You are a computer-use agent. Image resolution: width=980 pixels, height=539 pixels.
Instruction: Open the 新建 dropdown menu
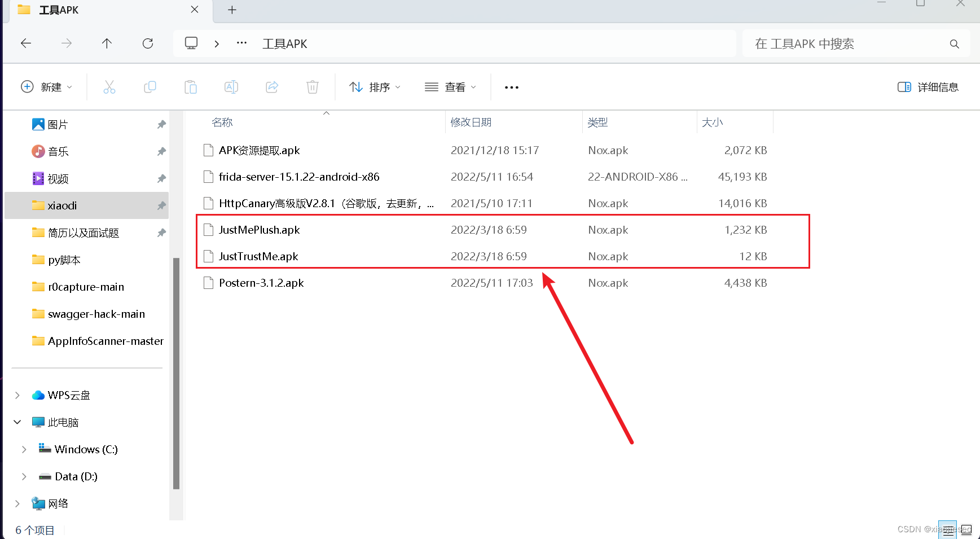46,87
